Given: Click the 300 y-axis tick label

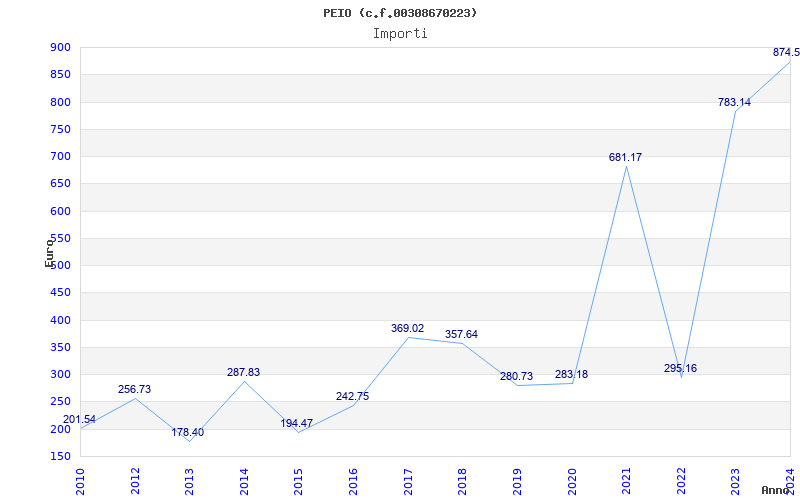Looking at the screenshot, I should tap(60, 374).
